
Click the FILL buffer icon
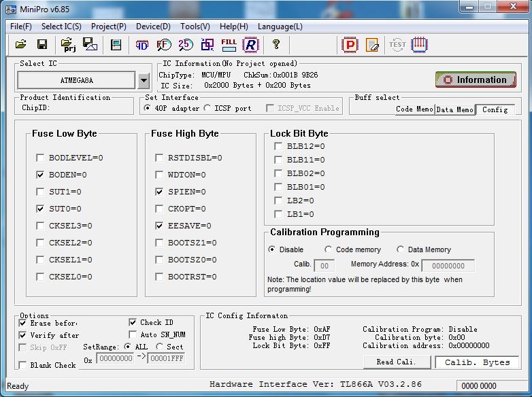(x=229, y=45)
